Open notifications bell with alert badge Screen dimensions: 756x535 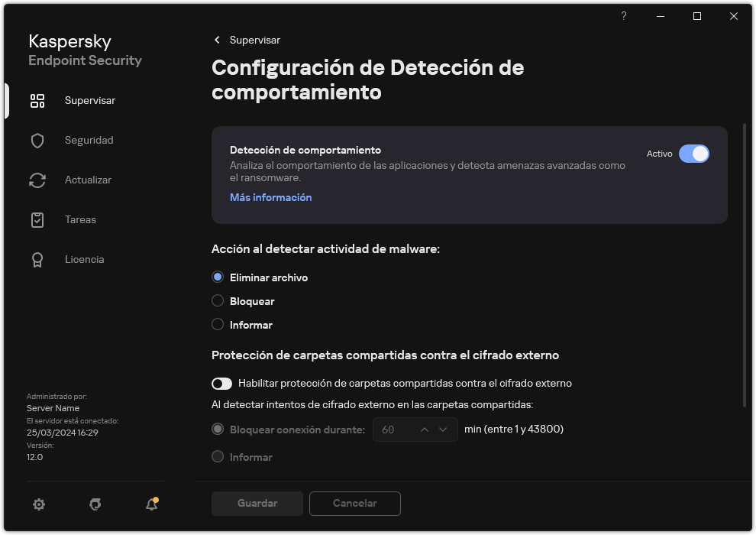(151, 504)
